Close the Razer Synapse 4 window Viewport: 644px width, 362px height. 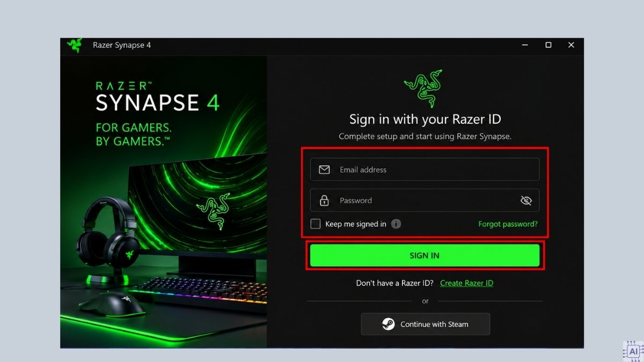(571, 45)
